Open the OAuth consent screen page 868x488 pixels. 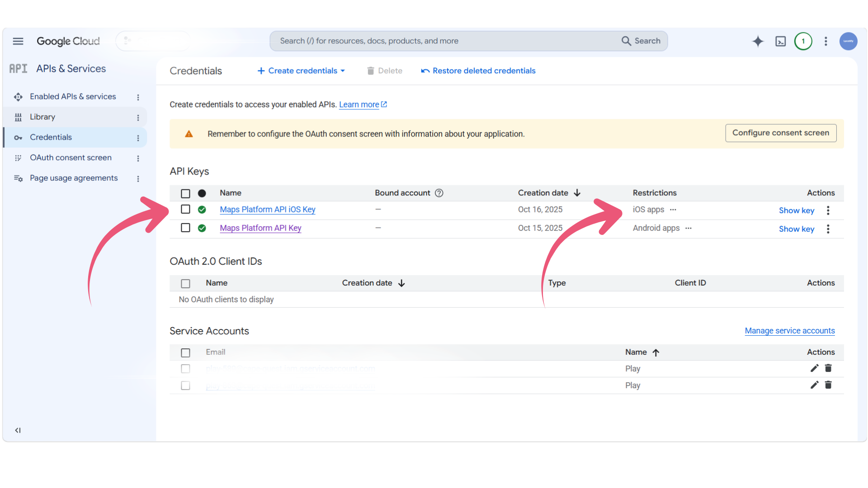click(x=71, y=158)
